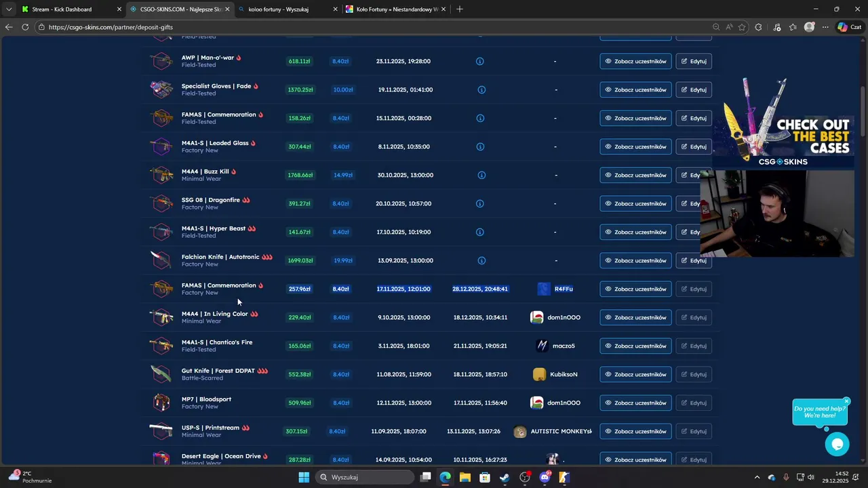Screen dimensions: 868x488
Task: Click Edytuj for FAMAS Commemoration Field-Tested
Action: tap(694, 118)
